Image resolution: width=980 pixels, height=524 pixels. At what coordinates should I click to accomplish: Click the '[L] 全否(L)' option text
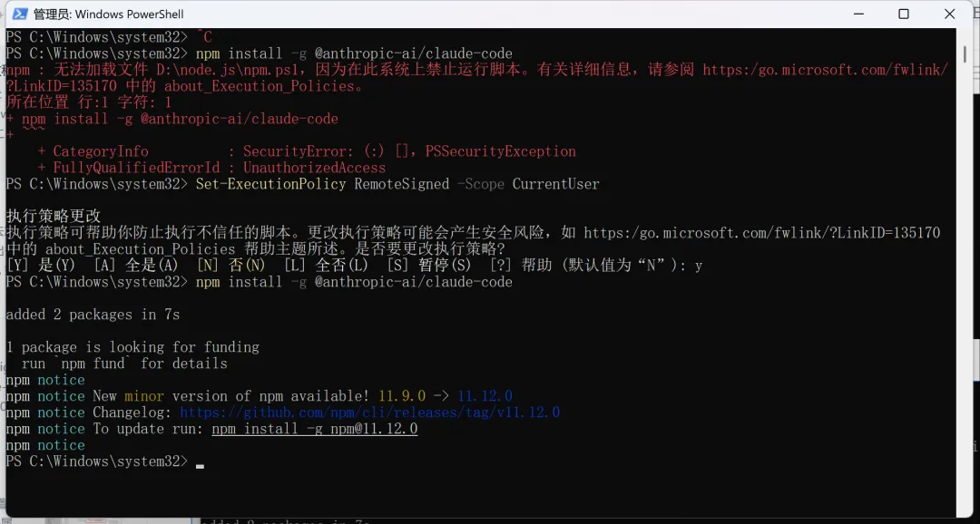click(327, 266)
